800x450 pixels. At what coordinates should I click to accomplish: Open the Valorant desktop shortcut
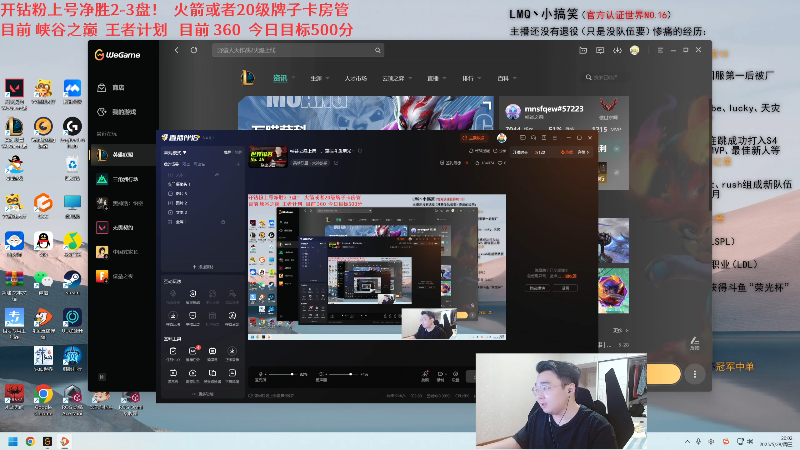click(x=14, y=89)
